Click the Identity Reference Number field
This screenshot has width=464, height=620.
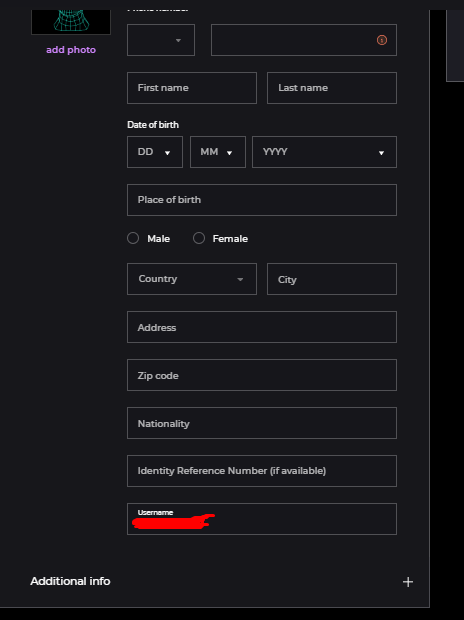[262, 471]
